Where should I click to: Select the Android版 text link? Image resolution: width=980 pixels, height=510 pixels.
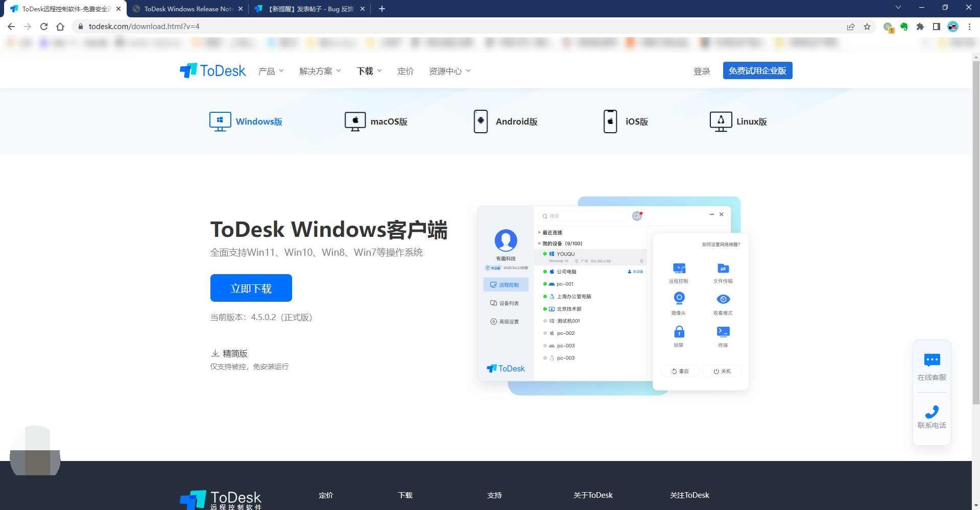[516, 122]
